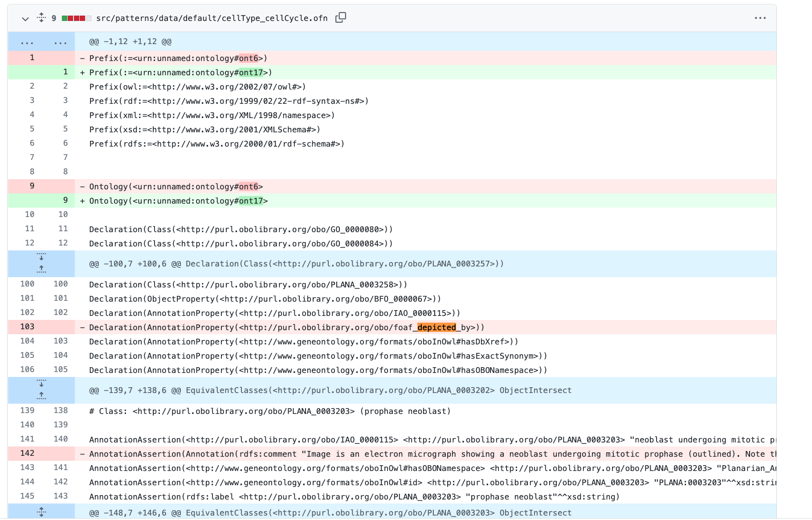Copy file path cellType_cellCycle.ofn to clipboard
The image size is (812, 520).
(341, 18)
